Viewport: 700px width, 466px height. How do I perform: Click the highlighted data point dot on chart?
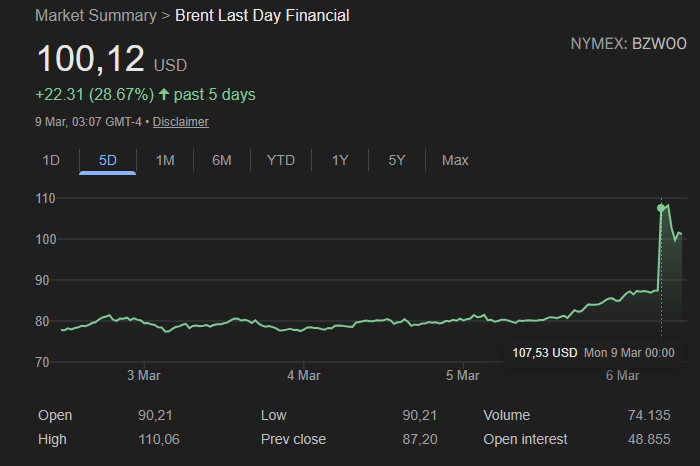click(x=661, y=208)
